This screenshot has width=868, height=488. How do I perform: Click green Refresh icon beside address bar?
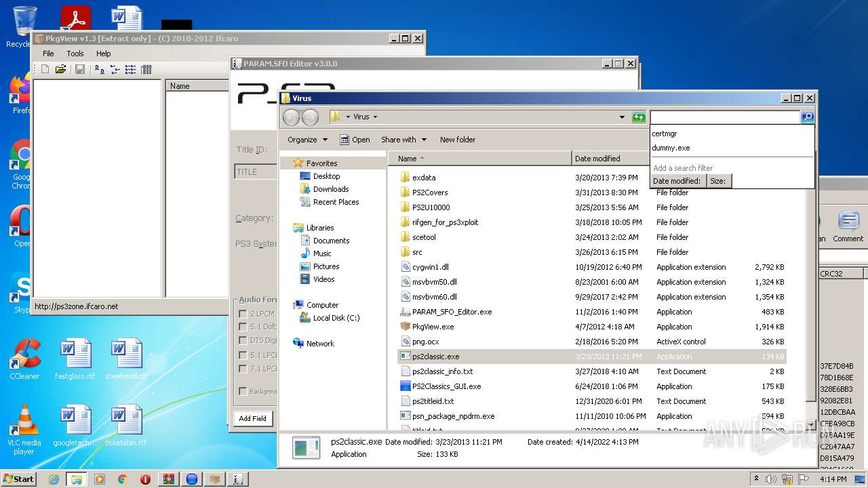click(639, 117)
